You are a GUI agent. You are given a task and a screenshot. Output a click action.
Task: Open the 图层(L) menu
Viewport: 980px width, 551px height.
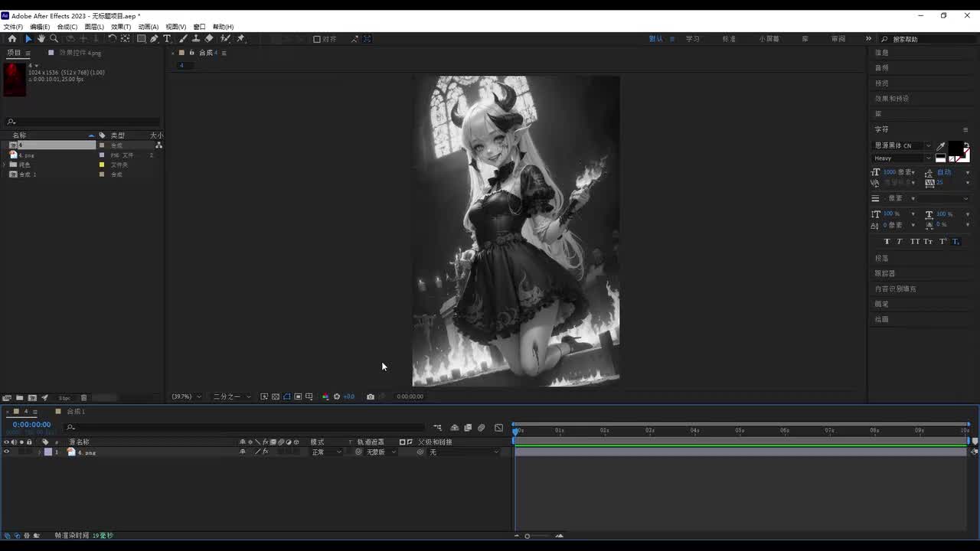pos(94,27)
